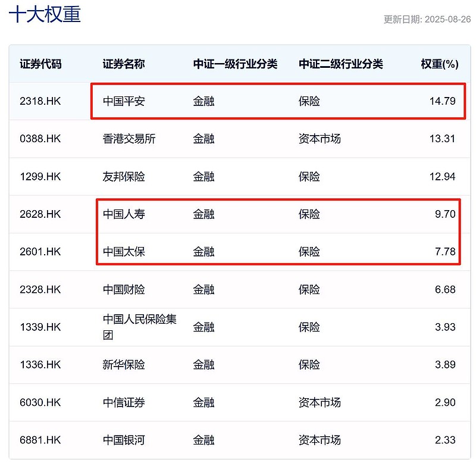
Task: Click 金融 in the 中信证券 row
Action: click(x=203, y=402)
